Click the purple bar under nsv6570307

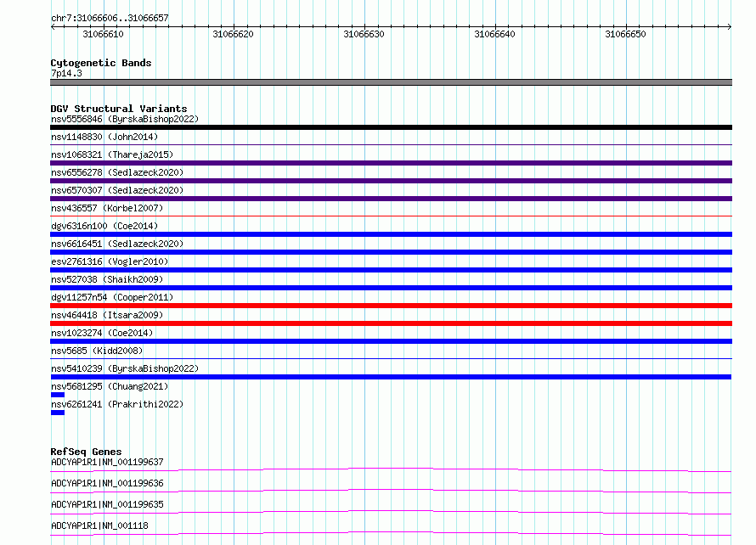(x=391, y=199)
